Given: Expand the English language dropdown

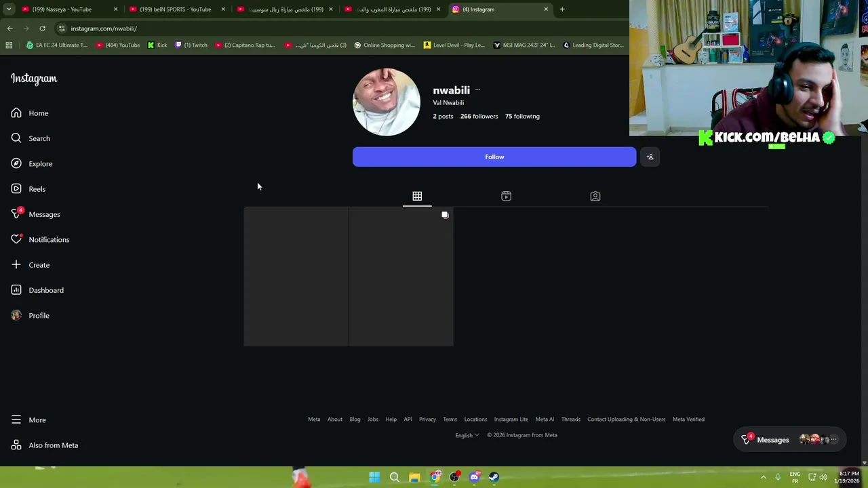Looking at the screenshot, I should click(467, 435).
